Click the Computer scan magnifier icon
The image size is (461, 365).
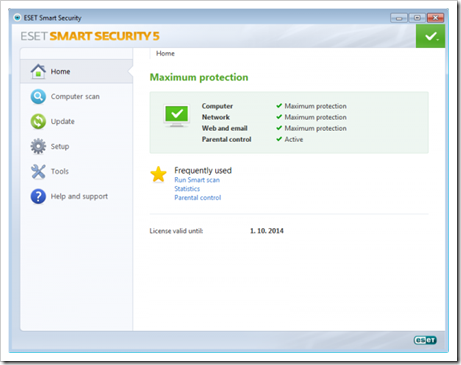click(38, 97)
